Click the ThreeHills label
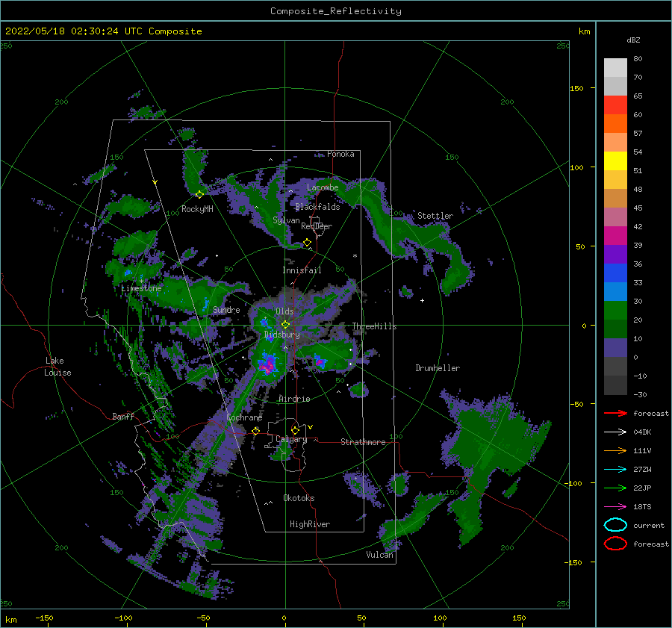 pos(375,326)
